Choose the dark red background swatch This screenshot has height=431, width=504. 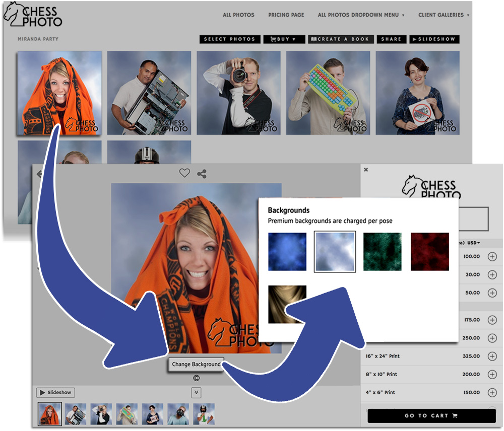tap(430, 251)
